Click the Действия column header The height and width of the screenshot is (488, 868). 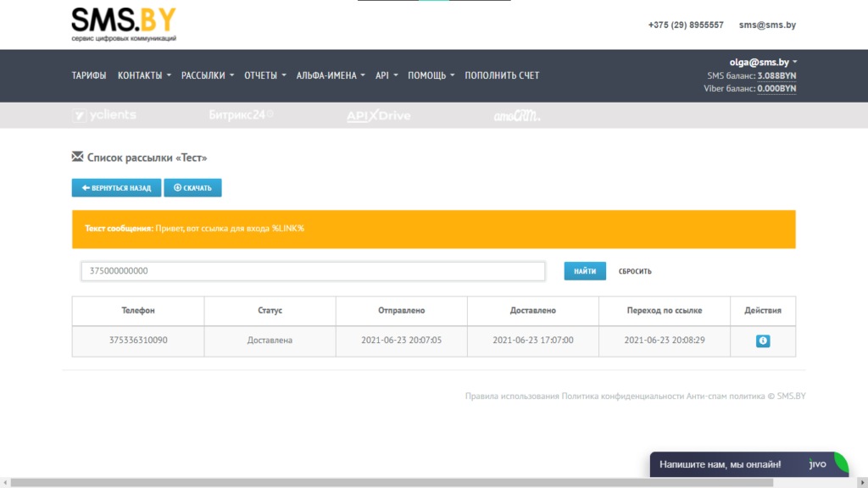[763, 310]
